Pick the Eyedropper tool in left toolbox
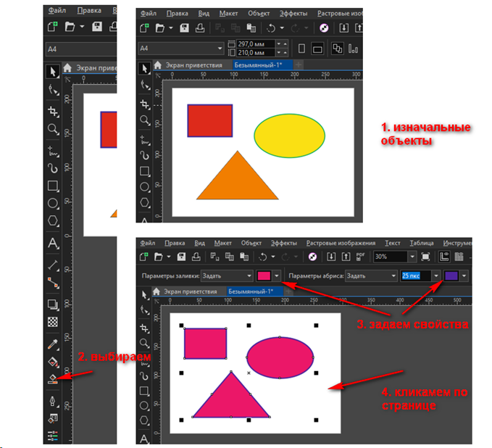This screenshot has height=448, width=492. 53,344
